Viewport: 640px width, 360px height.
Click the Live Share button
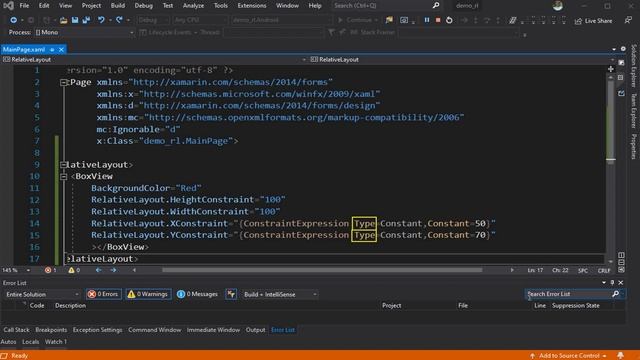click(593, 21)
